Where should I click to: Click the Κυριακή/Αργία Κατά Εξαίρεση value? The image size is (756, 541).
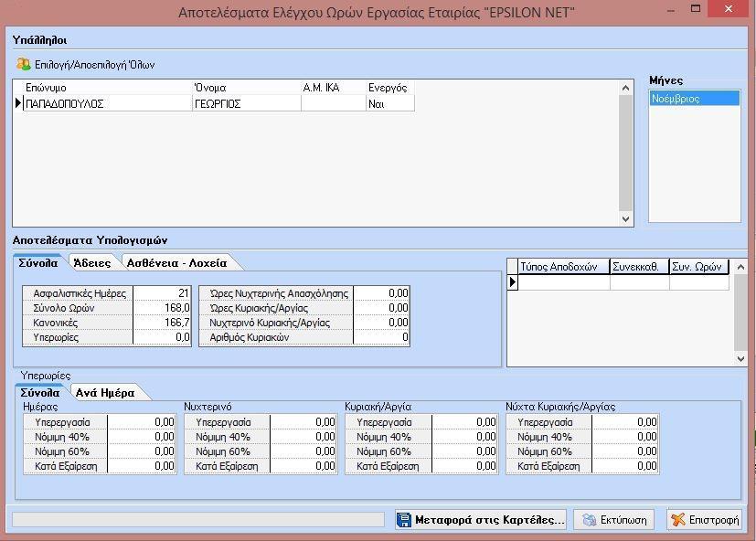464,466
